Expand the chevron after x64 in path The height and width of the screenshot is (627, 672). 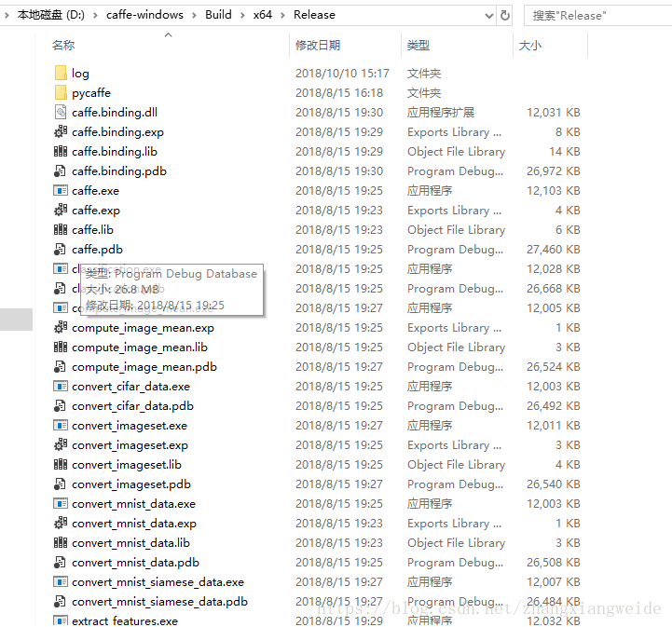click(282, 16)
